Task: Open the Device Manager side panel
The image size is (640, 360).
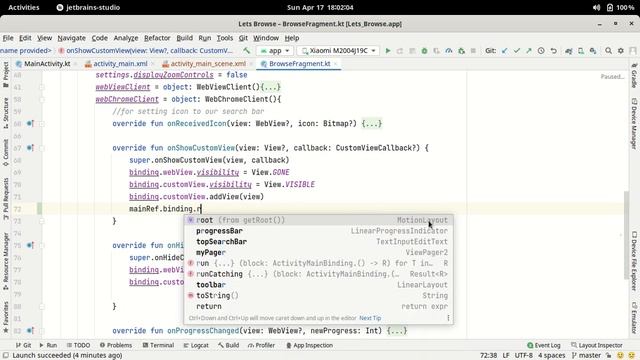Action: (634, 124)
